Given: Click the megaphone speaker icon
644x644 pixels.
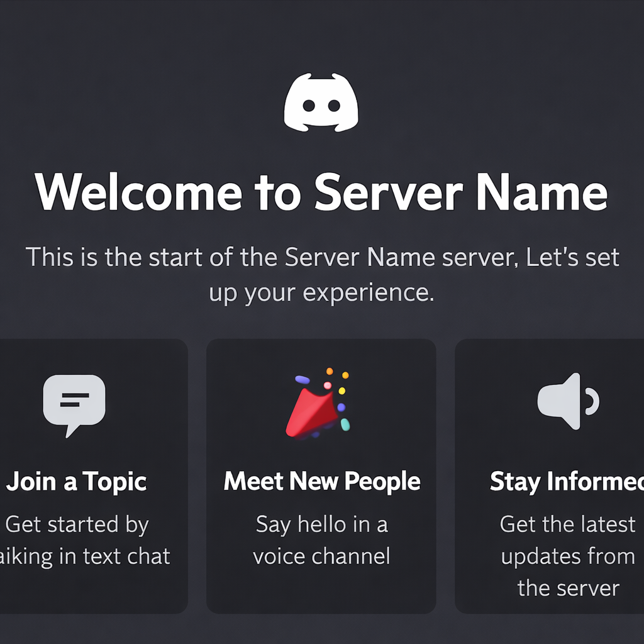Looking at the screenshot, I should click(x=568, y=401).
